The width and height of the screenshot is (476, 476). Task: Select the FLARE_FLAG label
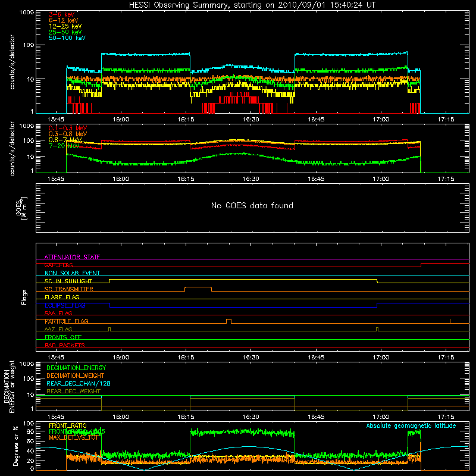62,297
